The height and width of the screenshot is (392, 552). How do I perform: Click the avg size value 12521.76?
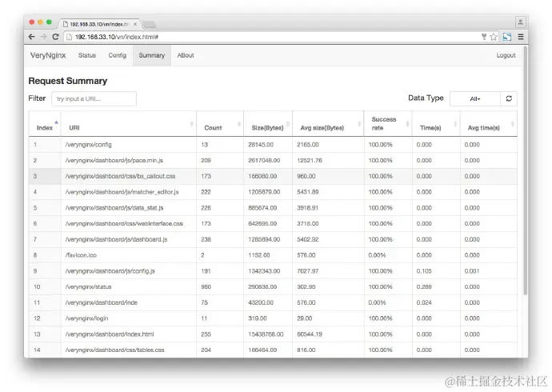(x=310, y=161)
